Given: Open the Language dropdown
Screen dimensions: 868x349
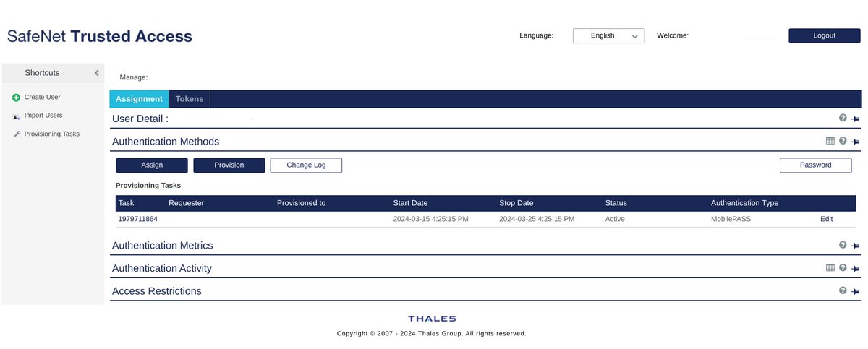Looking at the screenshot, I should click(608, 35).
